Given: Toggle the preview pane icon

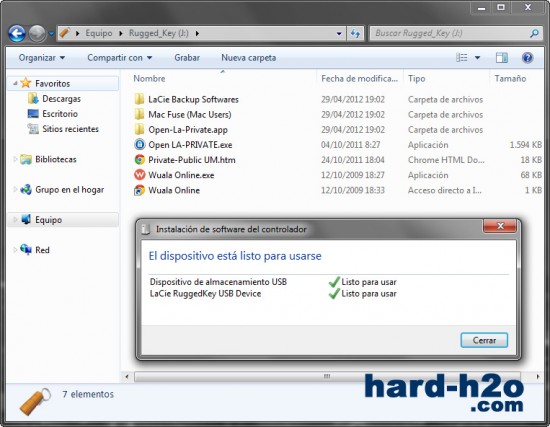Looking at the screenshot, I should [502, 58].
